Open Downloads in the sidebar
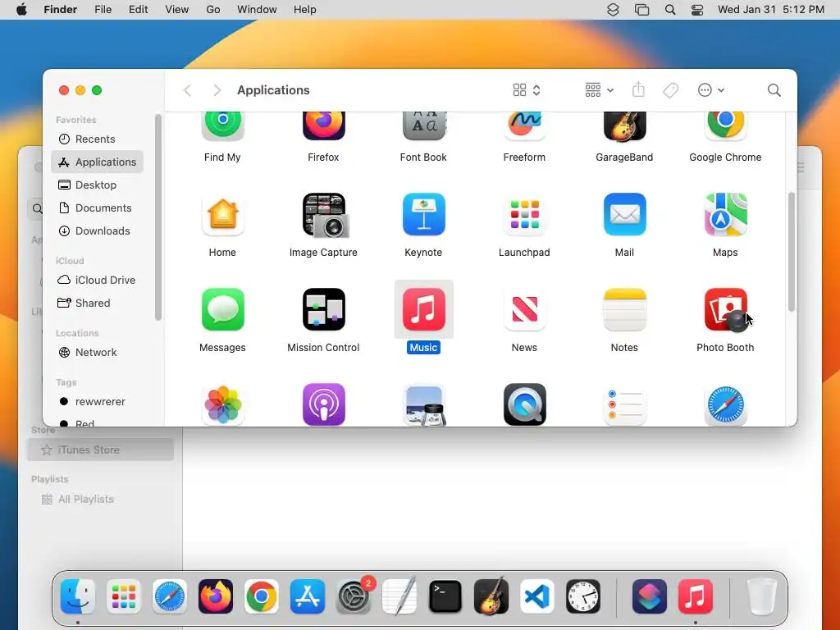This screenshot has height=630, width=840. (x=97, y=231)
